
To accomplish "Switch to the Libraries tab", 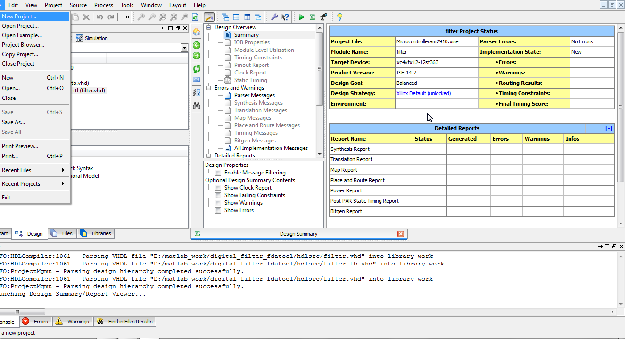I will [x=96, y=233].
